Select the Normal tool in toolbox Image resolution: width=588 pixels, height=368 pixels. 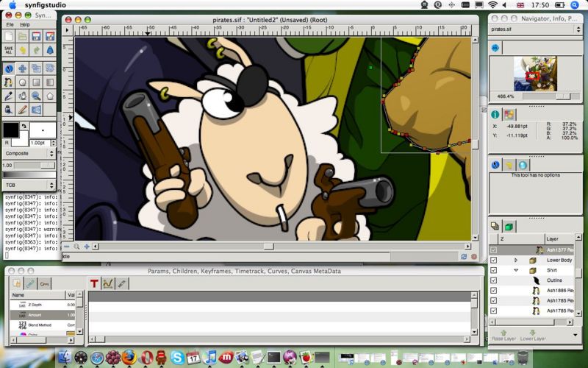[9, 68]
